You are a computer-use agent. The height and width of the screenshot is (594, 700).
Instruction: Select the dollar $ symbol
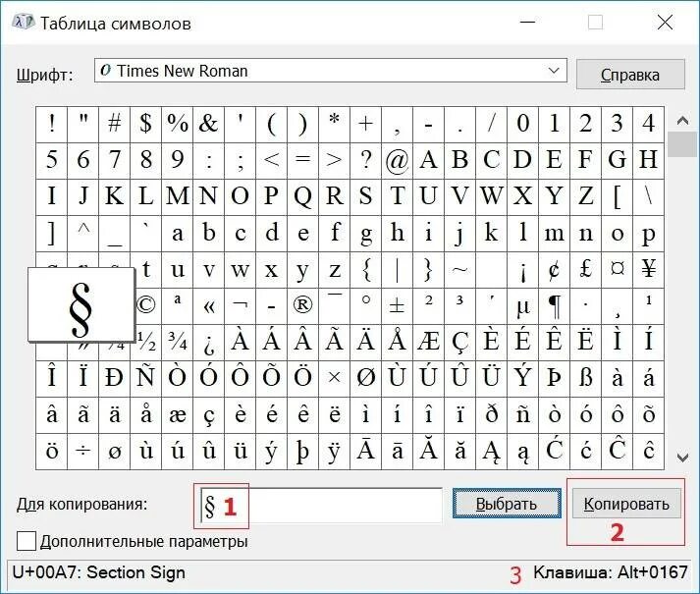tap(145, 125)
